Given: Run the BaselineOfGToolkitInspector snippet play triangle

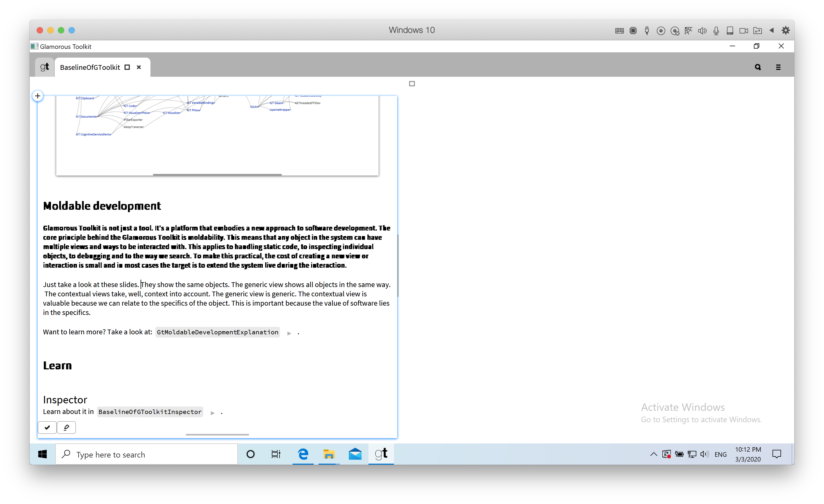Looking at the screenshot, I should click(213, 412).
